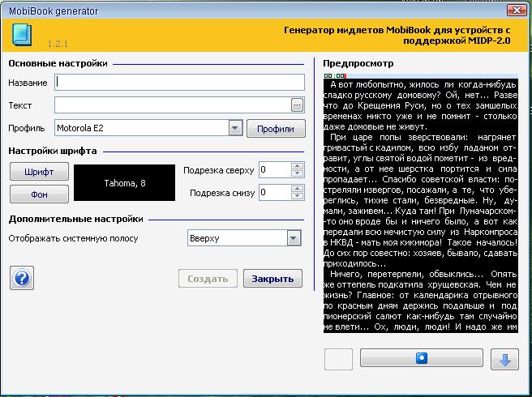Decrease Подрезка сверху value with down arrow
The width and height of the screenshot is (532, 397).
297,173
